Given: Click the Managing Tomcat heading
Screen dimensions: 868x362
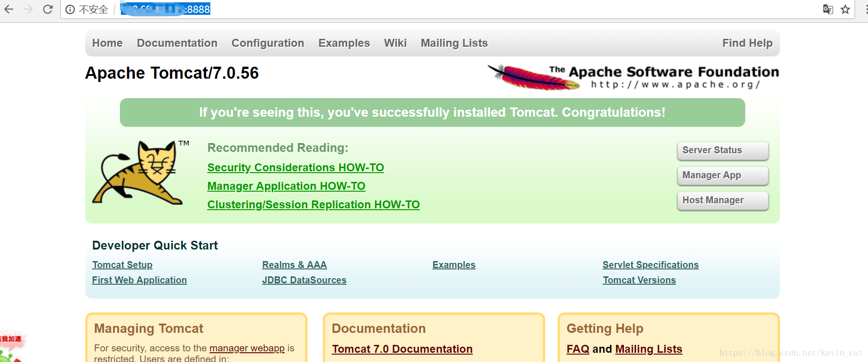Looking at the screenshot, I should pyautogui.click(x=149, y=329).
